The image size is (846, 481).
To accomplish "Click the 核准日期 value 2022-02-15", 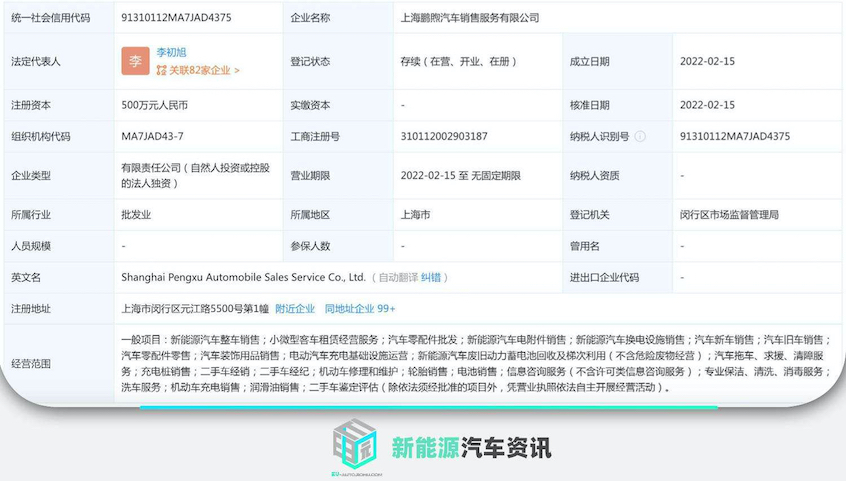I will coord(707,105).
